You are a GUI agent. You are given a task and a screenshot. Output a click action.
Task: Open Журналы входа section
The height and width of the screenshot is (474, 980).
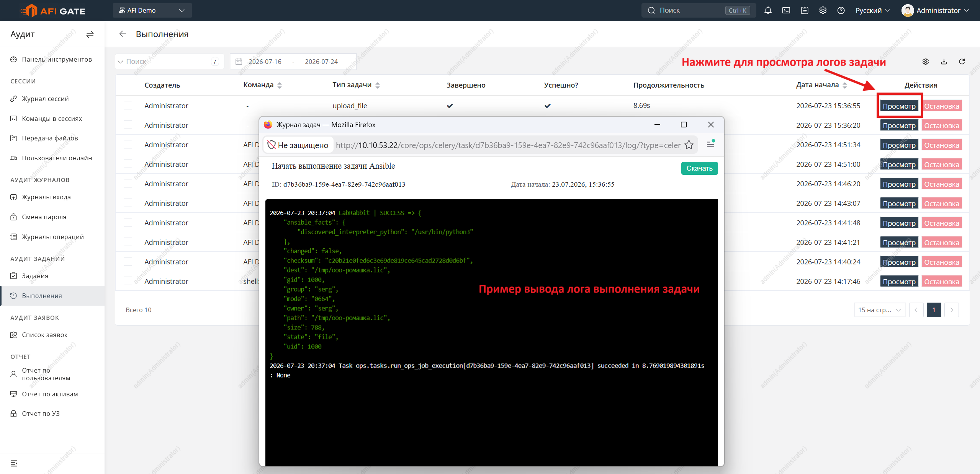pyautogui.click(x=52, y=197)
